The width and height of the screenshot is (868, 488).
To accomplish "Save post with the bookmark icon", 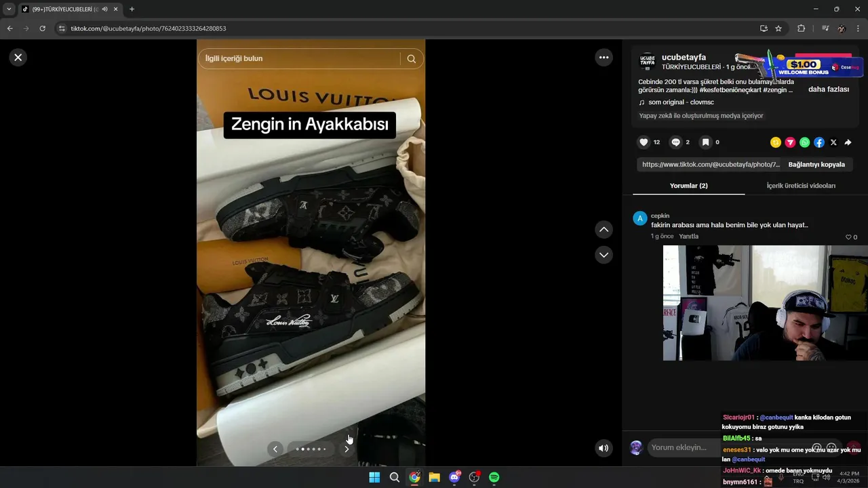I will [x=705, y=142].
